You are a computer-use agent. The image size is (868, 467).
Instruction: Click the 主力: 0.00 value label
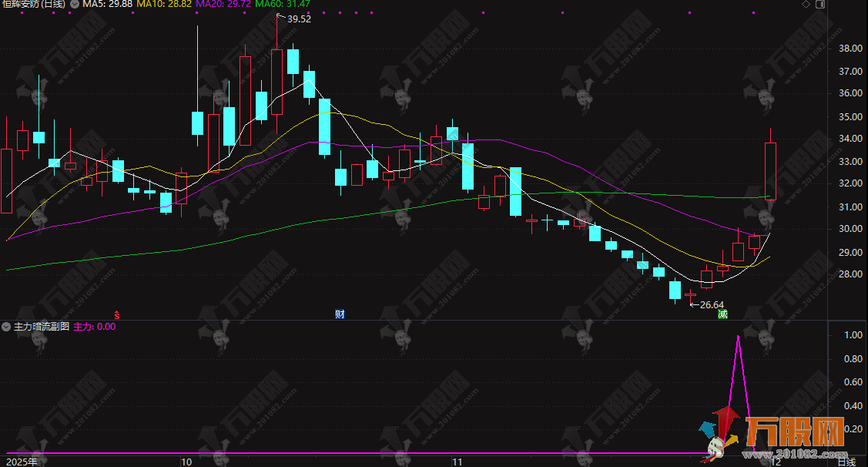[x=94, y=327]
